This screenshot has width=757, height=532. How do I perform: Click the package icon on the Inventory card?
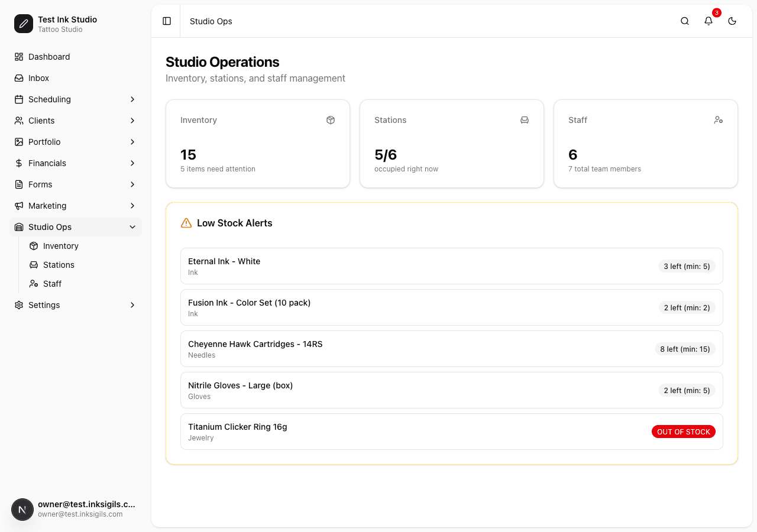click(x=331, y=120)
